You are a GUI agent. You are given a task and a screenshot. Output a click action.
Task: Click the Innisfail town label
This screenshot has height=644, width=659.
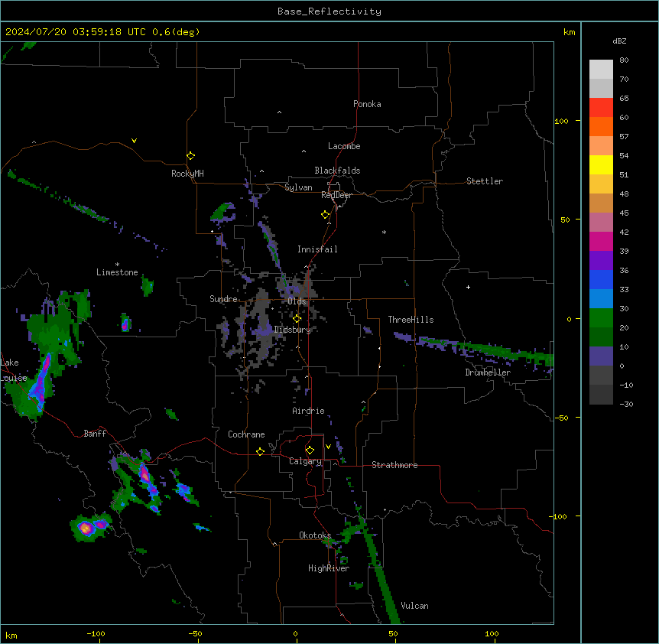point(317,249)
